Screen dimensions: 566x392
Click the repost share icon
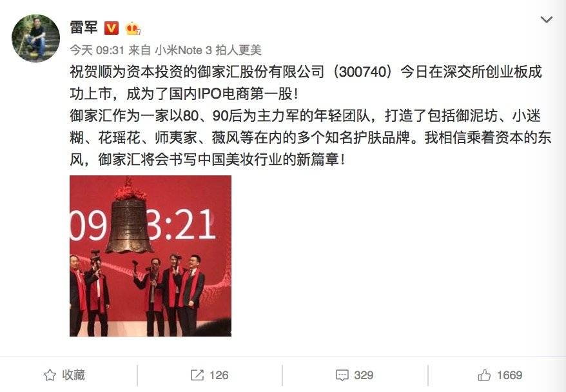click(x=197, y=375)
